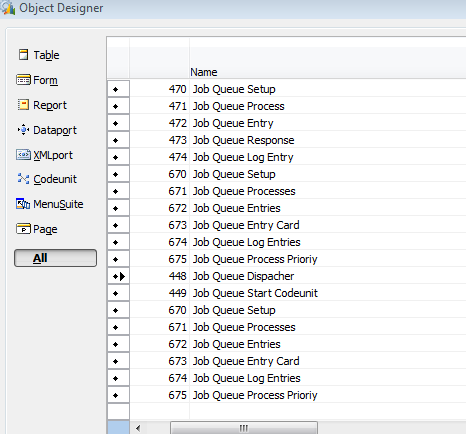Select the row marker for 472 Job Queue Entry

coord(118,123)
